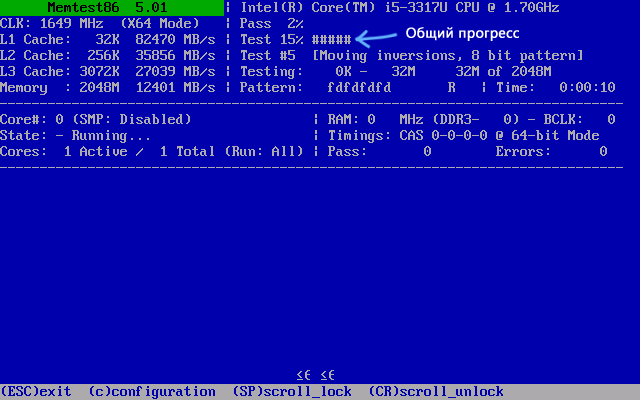The image size is (640, 400).
Task: Click the State: Running... line
Action: coord(76,136)
